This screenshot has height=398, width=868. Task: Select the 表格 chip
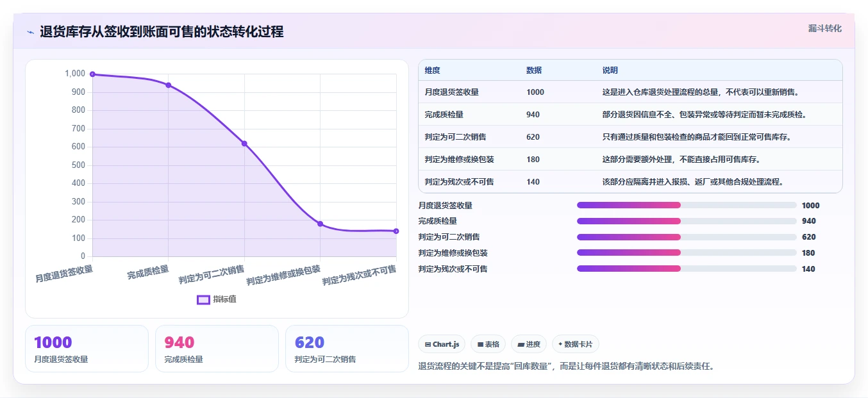coord(488,344)
